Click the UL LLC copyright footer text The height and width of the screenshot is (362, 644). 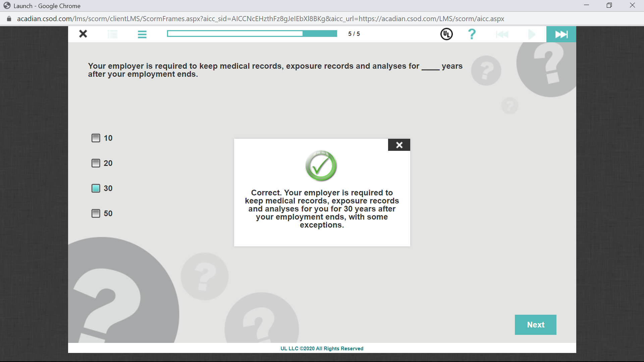coord(322,348)
